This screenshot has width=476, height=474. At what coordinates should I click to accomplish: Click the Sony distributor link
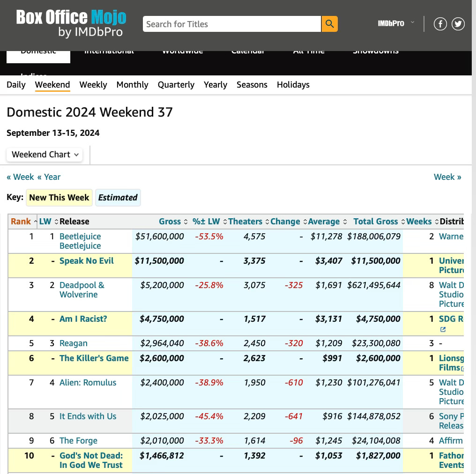pos(451,421)
